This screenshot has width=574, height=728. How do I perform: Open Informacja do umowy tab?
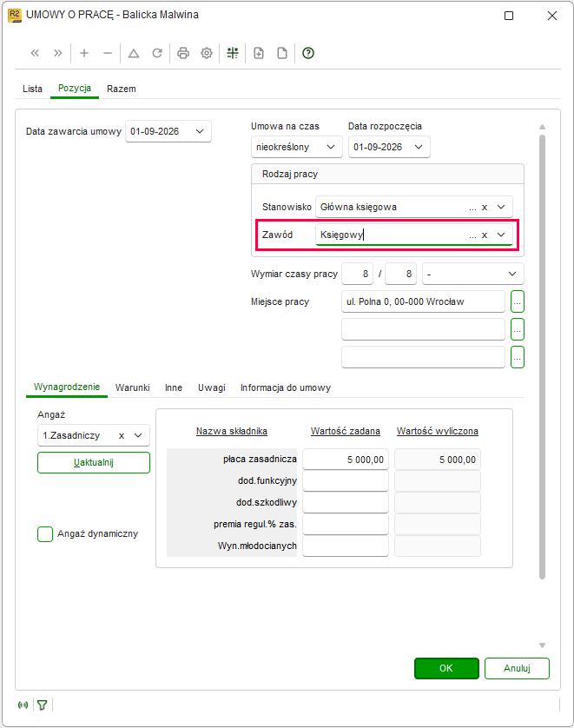[286, 387]
